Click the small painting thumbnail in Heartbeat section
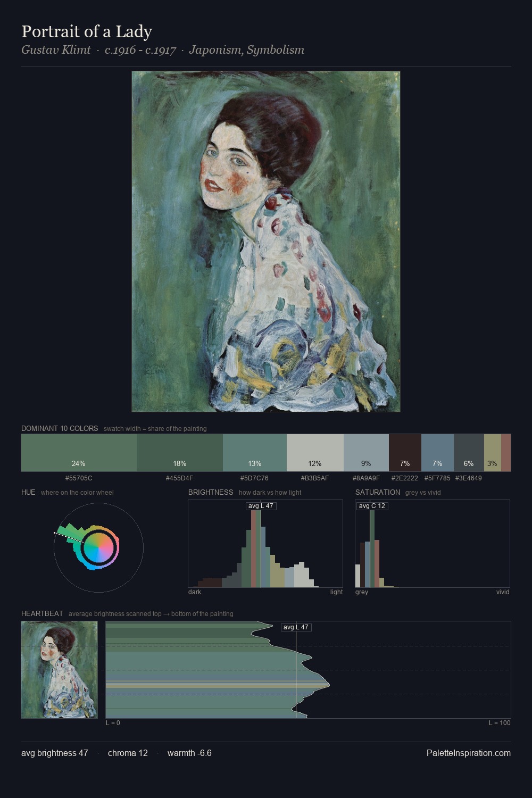 click(x=59, y=670)
